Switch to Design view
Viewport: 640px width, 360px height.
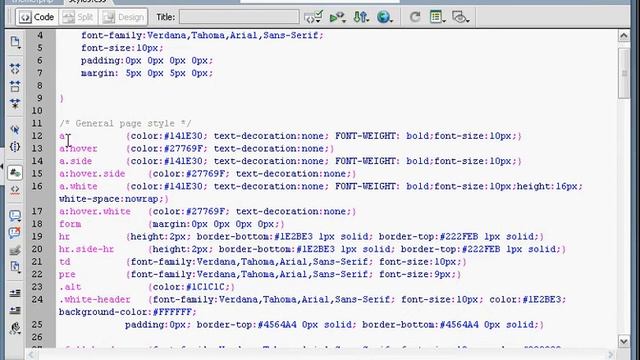[124, 17]
